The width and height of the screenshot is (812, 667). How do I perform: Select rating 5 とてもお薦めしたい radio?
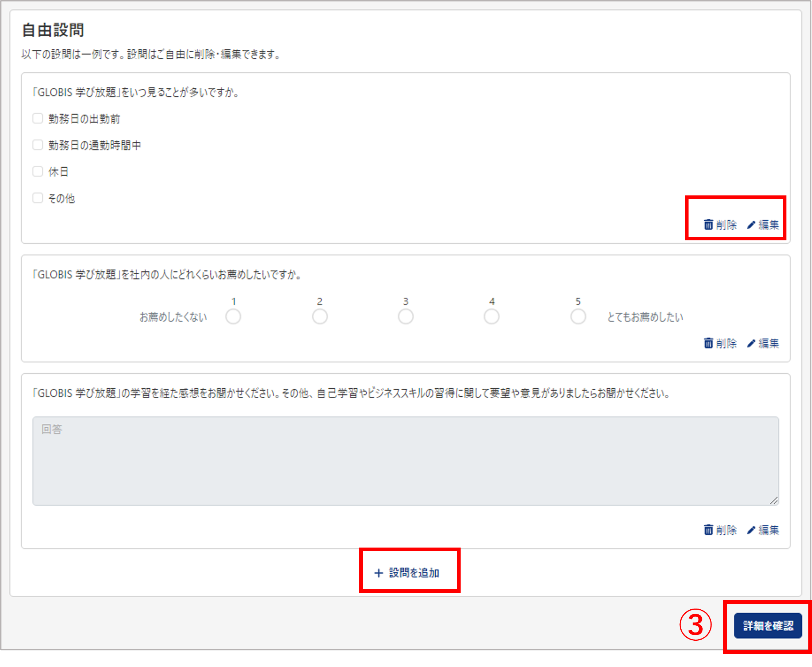[x=578, y=317]
